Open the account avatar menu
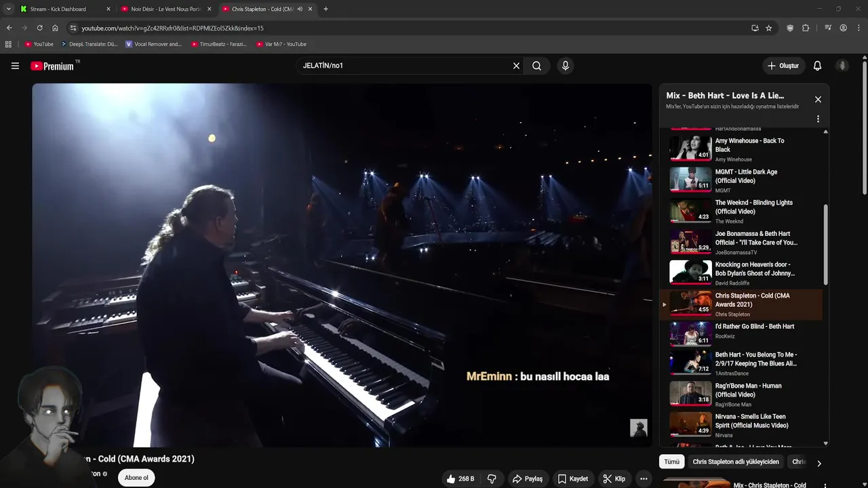 pos(842,66)
